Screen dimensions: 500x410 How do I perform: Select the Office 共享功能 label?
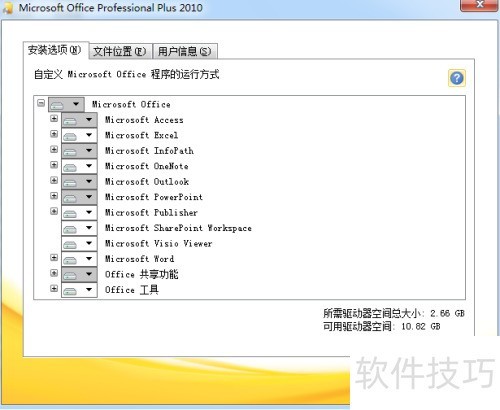tap(142, 274)
